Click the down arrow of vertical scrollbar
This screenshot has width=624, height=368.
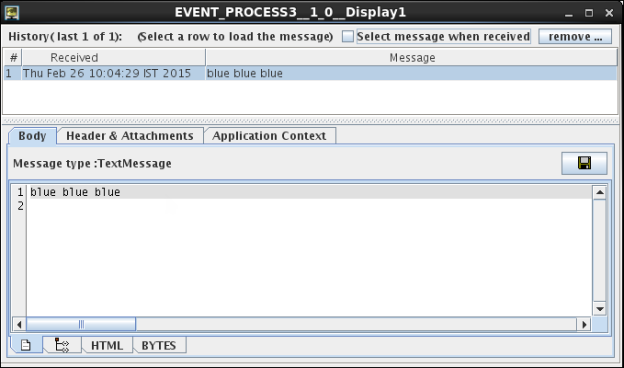[x=599, y=308]
